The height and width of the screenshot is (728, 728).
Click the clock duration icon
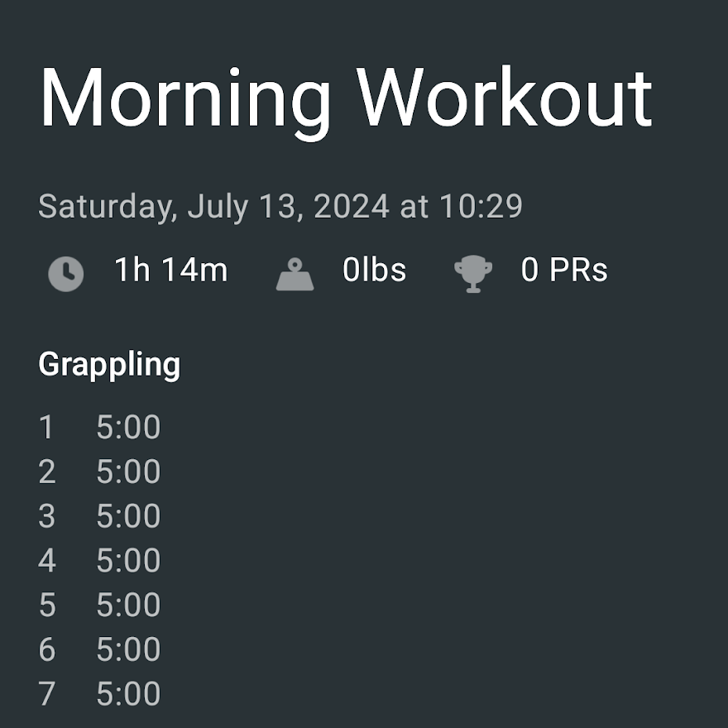point(66,274)
